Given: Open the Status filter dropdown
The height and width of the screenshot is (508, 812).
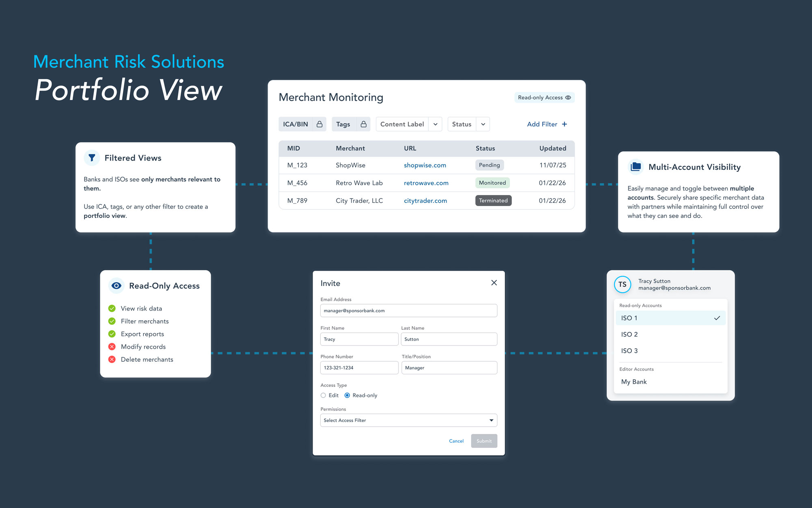Looking at the screenshot, I should (483, 124).
